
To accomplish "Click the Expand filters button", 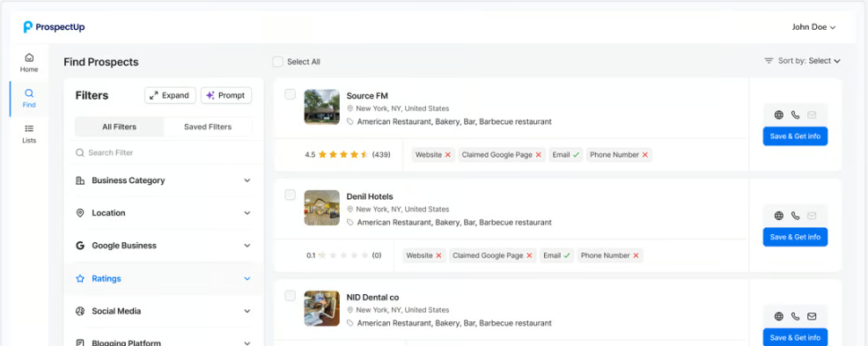I will (x=170, y=95).
